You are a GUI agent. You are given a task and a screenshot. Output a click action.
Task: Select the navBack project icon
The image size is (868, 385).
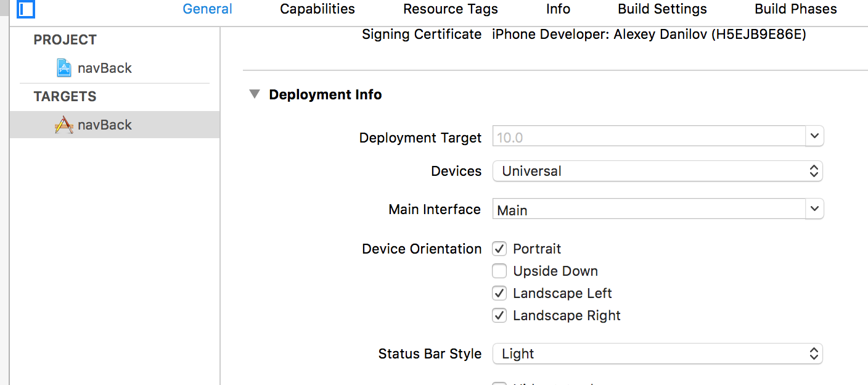(64, 68)
